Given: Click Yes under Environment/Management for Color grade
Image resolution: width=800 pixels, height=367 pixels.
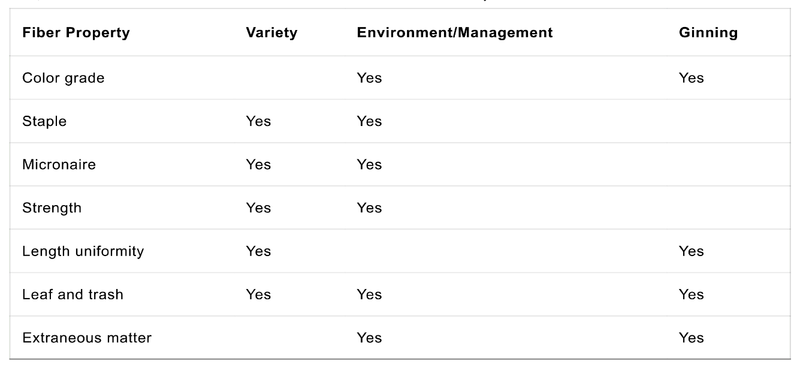Looking at the screenshot, I should coord(369,78).
